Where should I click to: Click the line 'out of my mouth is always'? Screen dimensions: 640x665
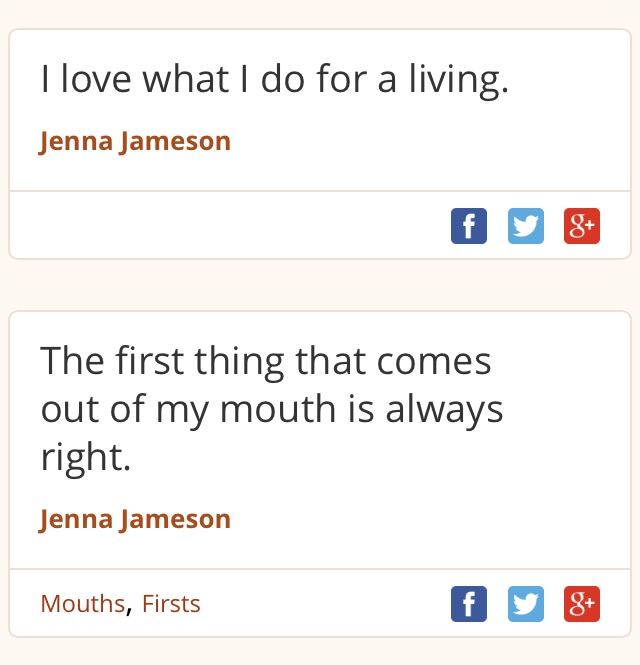coord(272,409)
